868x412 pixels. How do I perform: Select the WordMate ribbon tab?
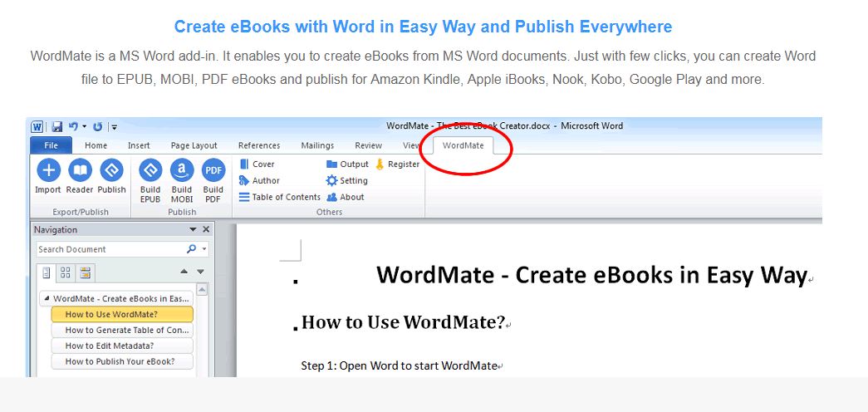pyautogui.click(x=463, y=145)
